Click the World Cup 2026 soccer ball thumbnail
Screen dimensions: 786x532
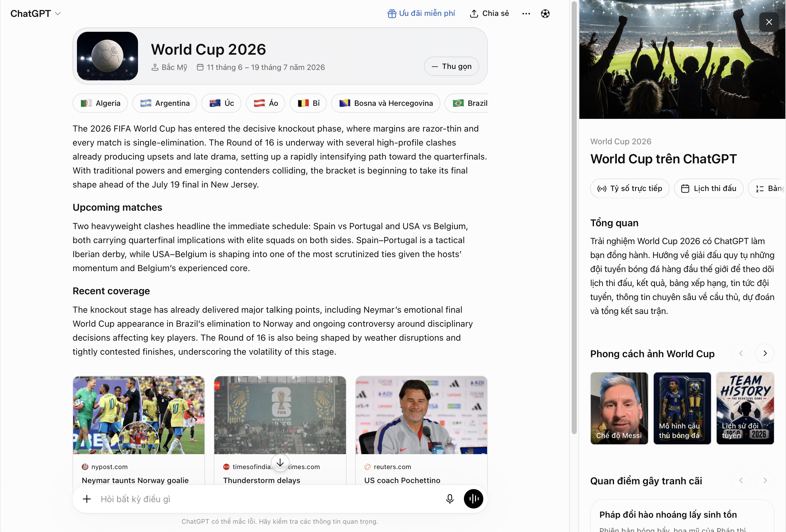[x=107, y=56]
